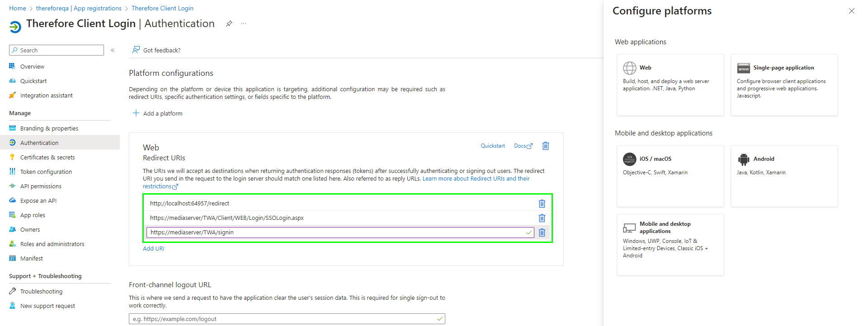Choose the iOS / macOS platform card

[x=670, y=176]
